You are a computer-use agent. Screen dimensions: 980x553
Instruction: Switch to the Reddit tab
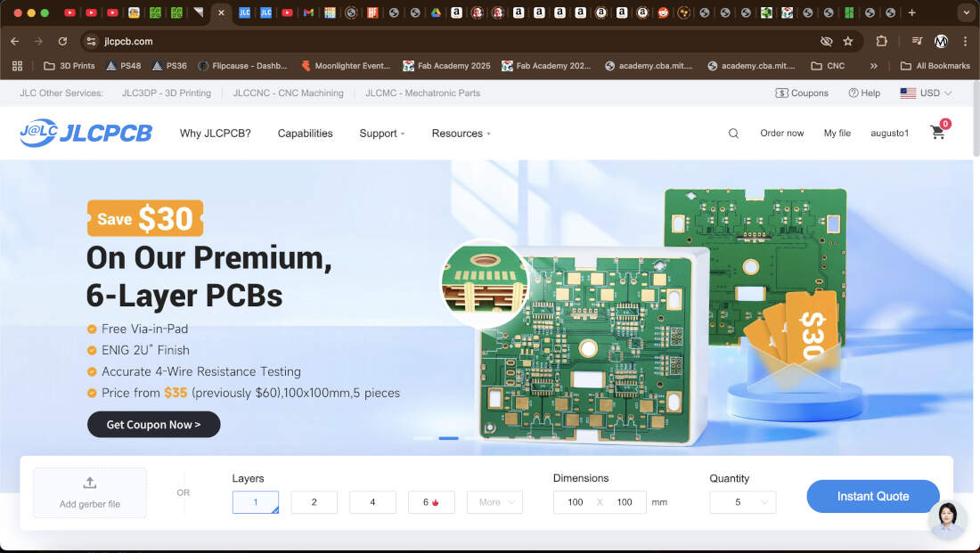(663, 12)
